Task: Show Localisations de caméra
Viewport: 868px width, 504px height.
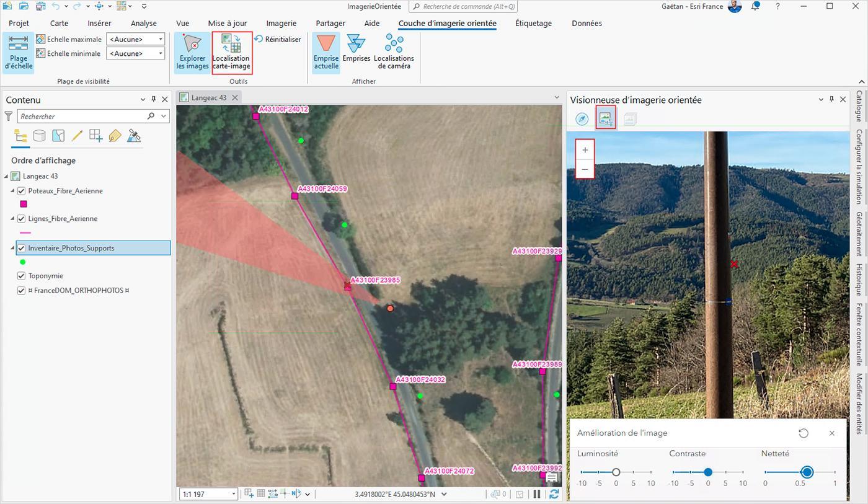Action: 394,53
